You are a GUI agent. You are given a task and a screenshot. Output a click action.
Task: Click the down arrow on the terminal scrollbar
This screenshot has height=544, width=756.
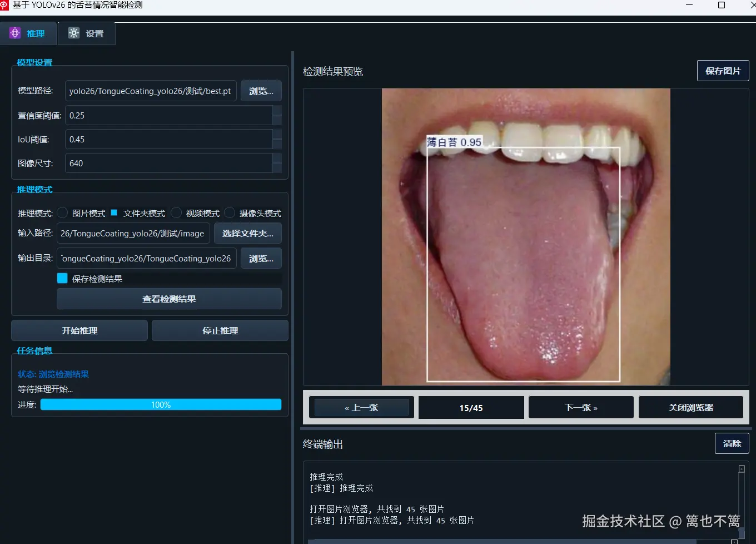742,541
